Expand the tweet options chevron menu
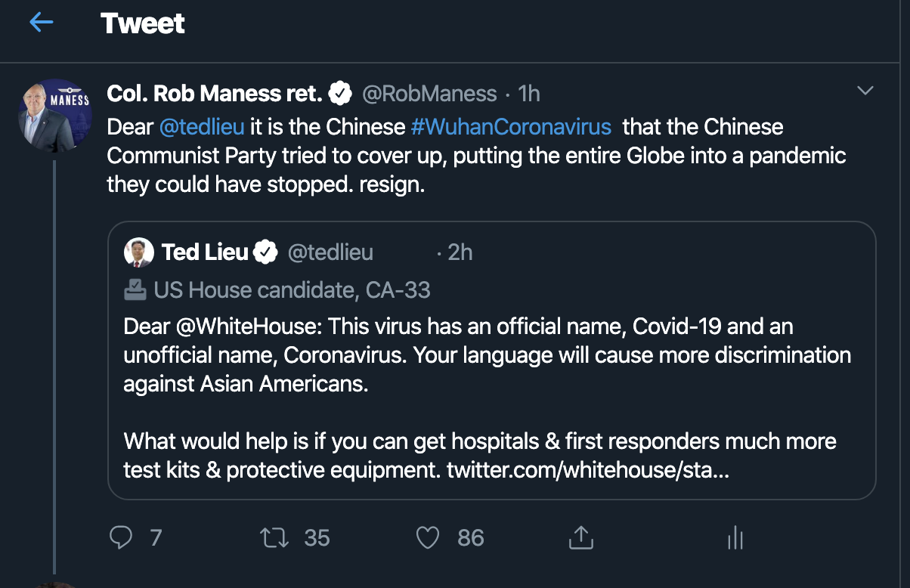This screenshot has height=588, width=910. click(865, 91)
